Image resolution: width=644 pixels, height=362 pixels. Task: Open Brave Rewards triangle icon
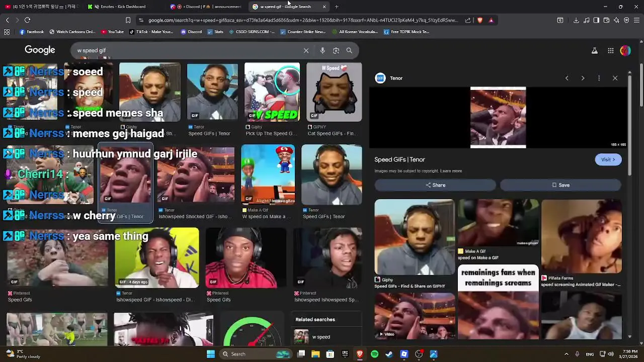click(491, 20)
